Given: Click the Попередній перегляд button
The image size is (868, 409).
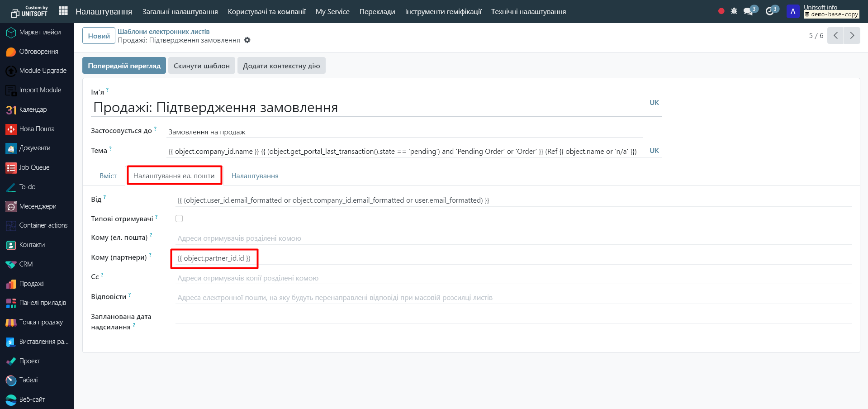Looking at the screenshot, I should (x=124, y=66).
